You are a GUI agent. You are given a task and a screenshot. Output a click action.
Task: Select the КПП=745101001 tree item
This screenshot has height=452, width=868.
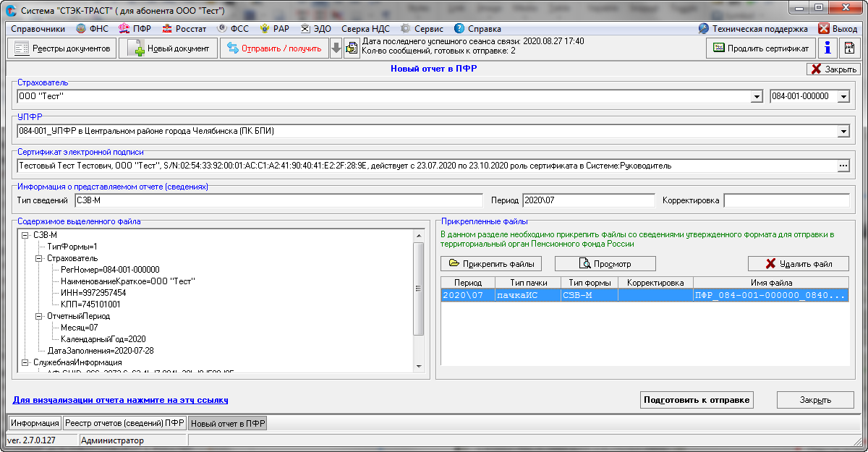[x=90, y=304]
